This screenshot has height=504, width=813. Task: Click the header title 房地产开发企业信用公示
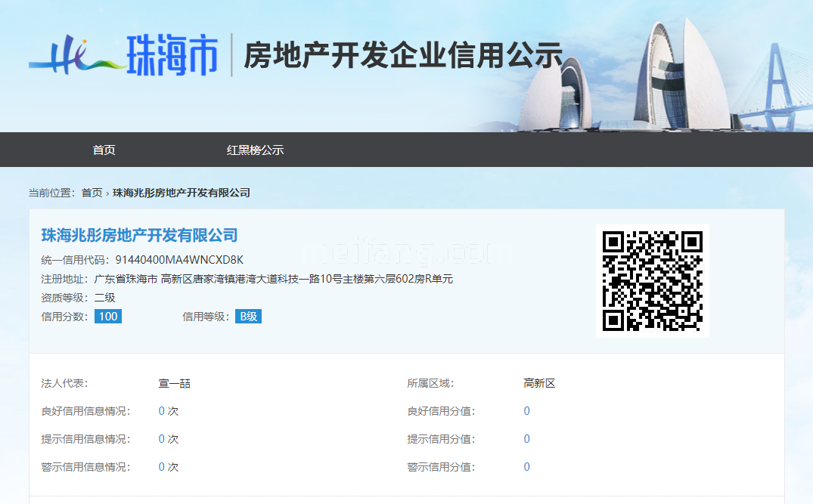[403, 55]
